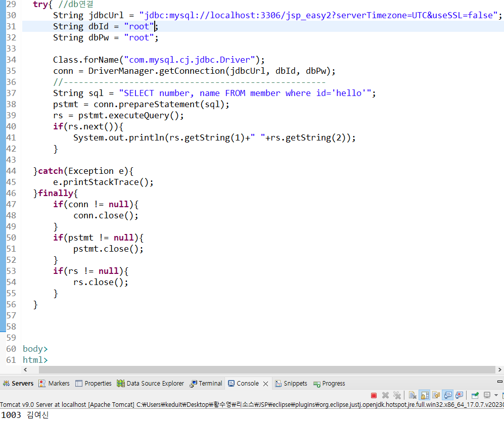The image size is (504, 424).
Task: Toggle show console when standard out changes
Action: click(448, 395)
